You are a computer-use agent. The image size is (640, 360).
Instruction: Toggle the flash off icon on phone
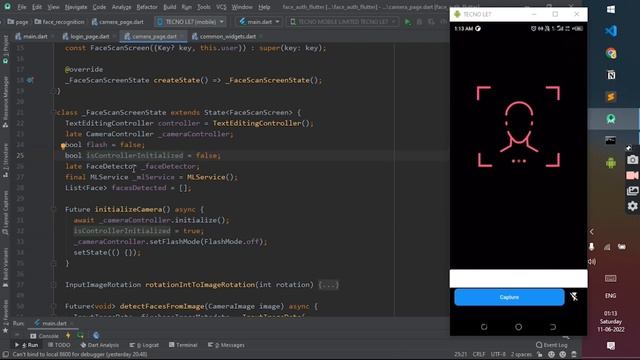click(x=574, y=297)
